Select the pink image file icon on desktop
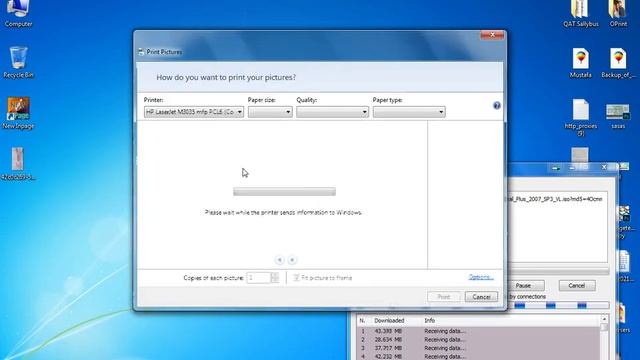Image resolution: width=640 pixels, height=360 pixels. pos(18,163)
